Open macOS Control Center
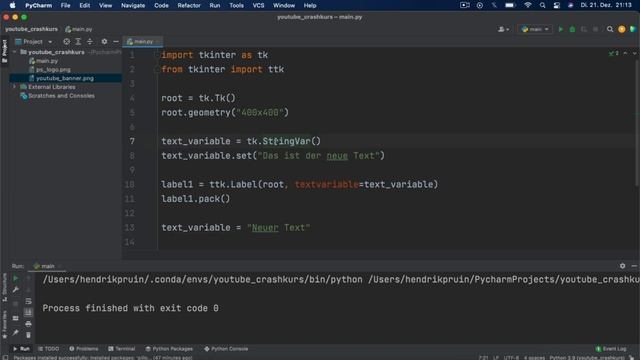The image size is (640, 360). [x=556, y=5]
